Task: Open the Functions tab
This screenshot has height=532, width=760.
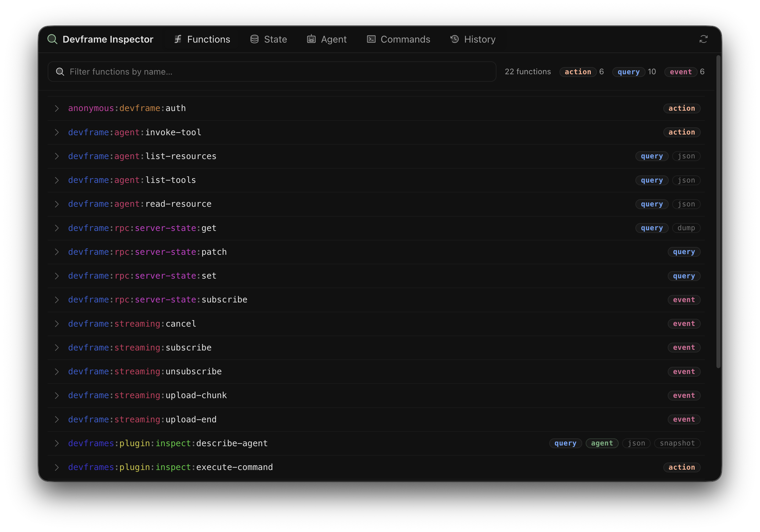Action: pyautogui.click(x=202, y=39)
